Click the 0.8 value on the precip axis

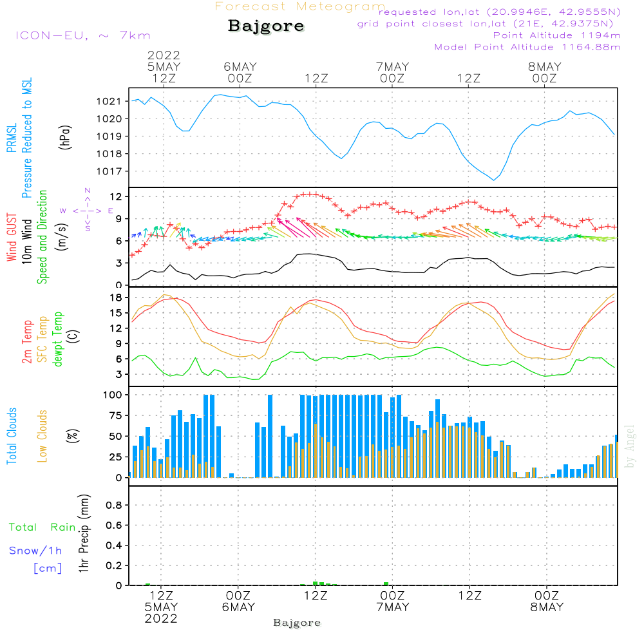[x=114, y=505]
